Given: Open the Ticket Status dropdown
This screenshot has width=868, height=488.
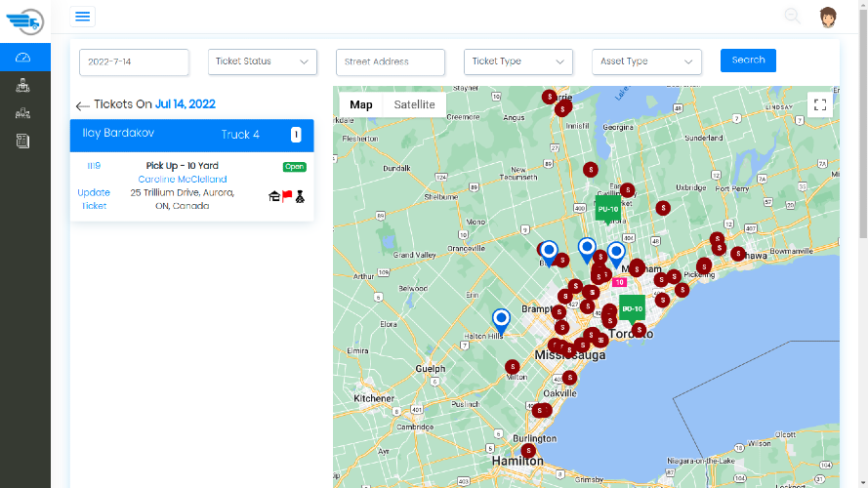Looking at the screenshot, I should [x=263, y=61].
